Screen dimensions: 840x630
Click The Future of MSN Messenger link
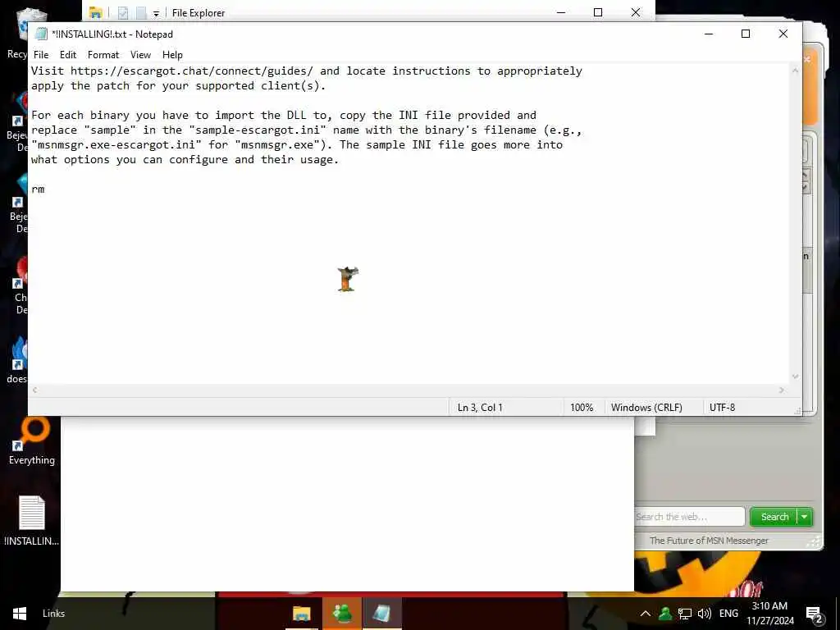(709, 541)
